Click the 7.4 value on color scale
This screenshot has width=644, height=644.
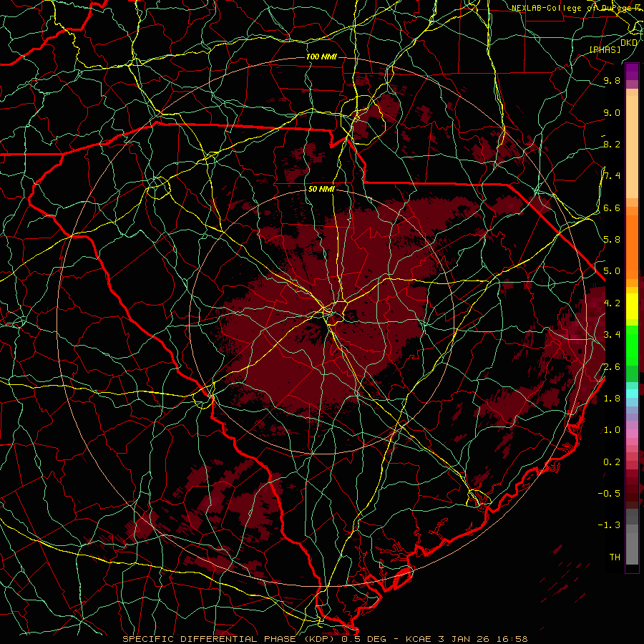(612, 176)
